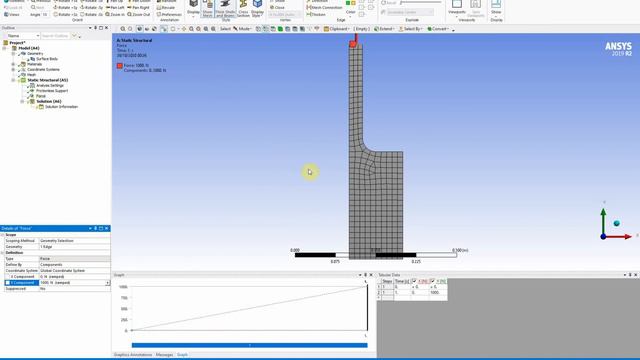640x360 pixels.
Task: Switch to the Graphics Annotations tab
Action: 133,355
